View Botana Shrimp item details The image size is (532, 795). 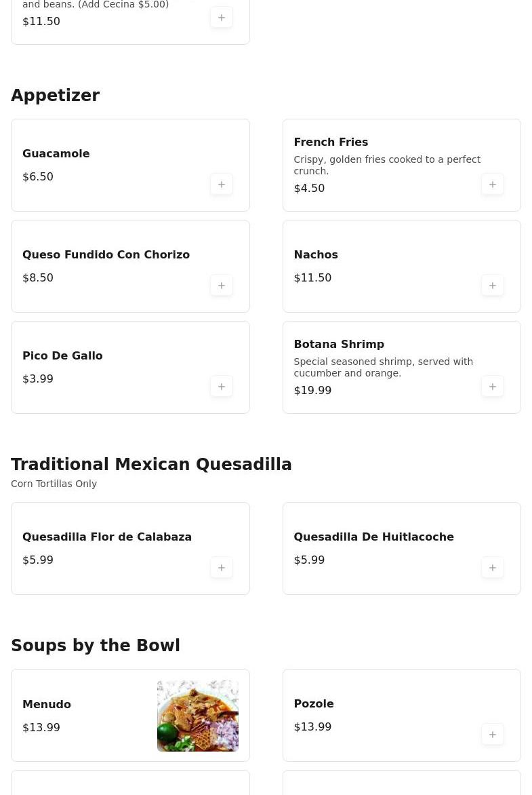coord(339,345)
